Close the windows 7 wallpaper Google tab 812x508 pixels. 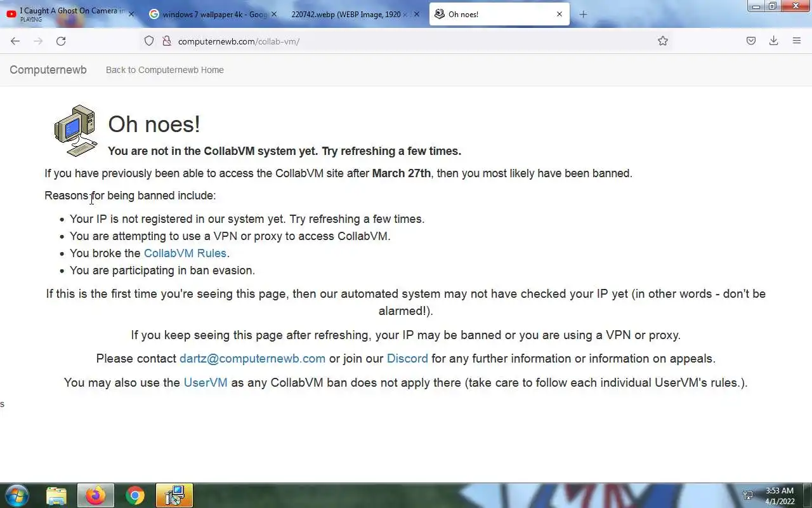click(274, 14)
